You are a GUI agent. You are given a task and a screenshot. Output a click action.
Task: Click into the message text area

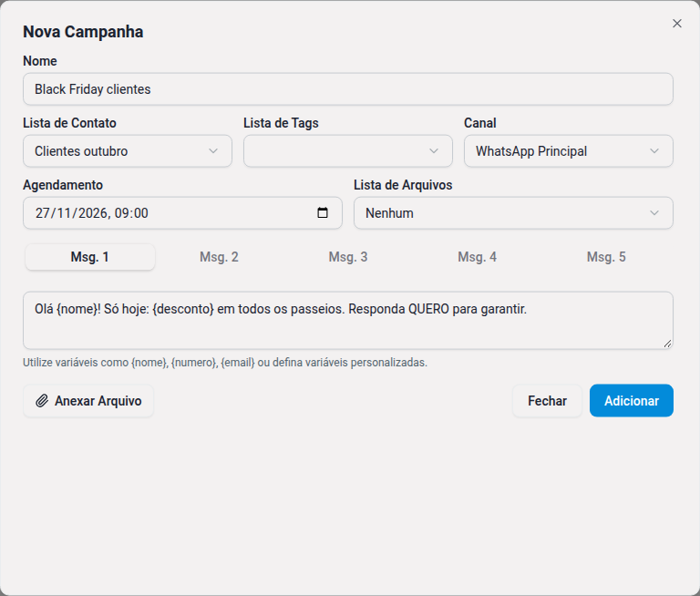point(348,321)
